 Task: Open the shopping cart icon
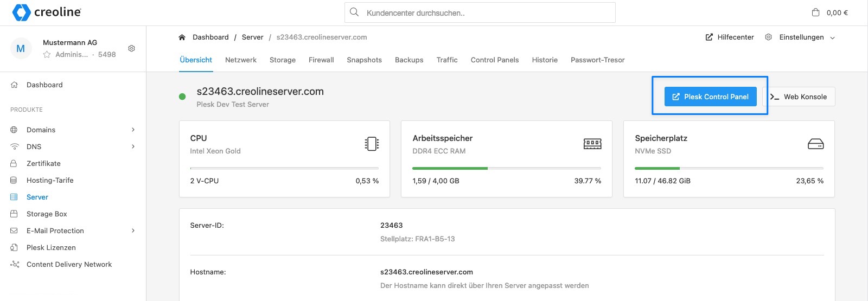point(815,12)
